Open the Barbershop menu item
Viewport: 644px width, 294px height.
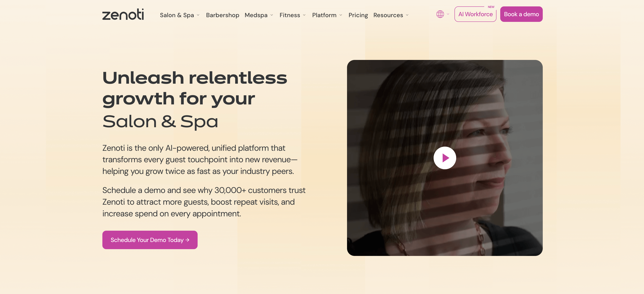(222, 15)
